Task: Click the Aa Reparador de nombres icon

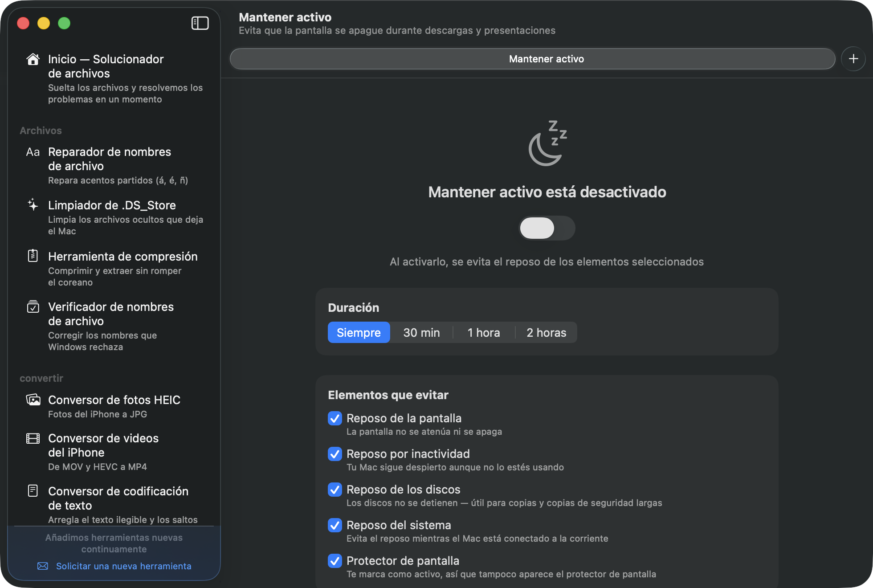Action: click(x=33, y=152)
